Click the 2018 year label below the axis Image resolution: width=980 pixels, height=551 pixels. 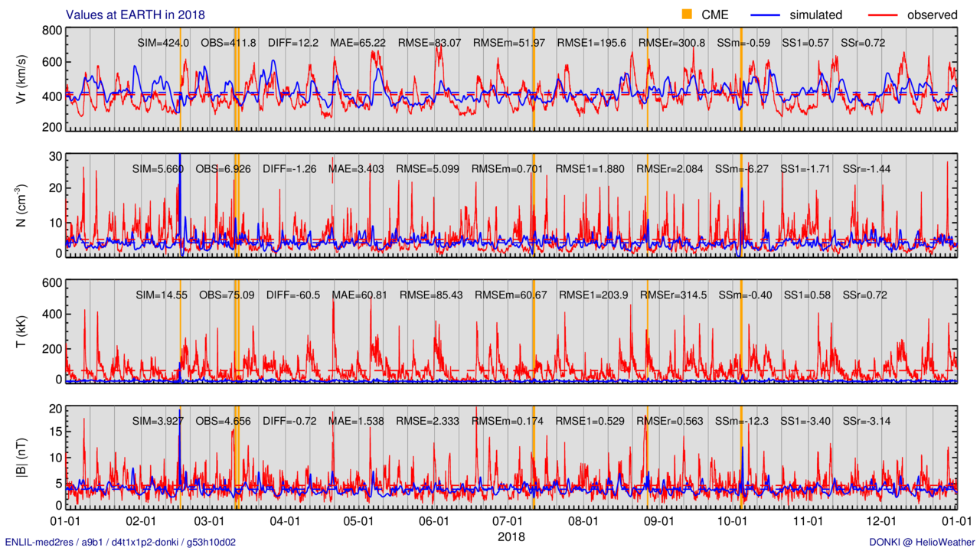511,536
